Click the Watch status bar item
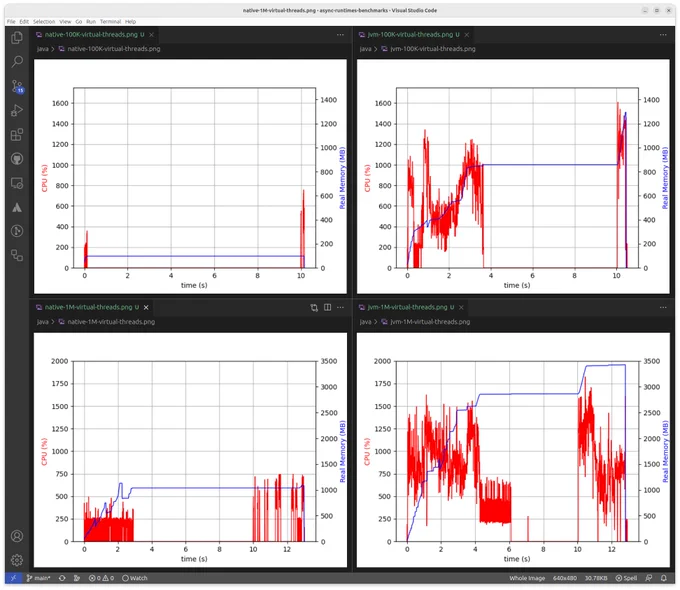Screen dimensions: 680x590 134,578
